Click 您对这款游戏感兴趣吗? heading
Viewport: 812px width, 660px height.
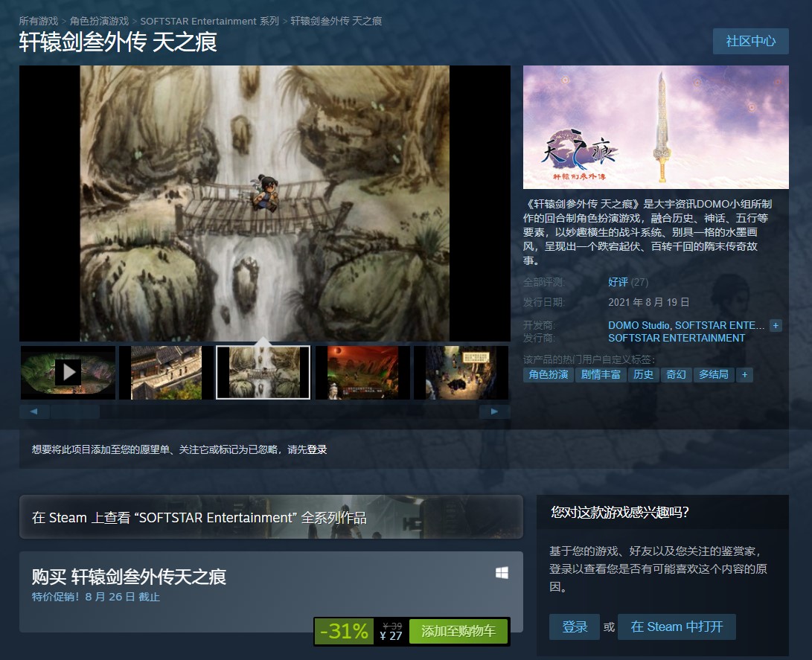[620, 513]
